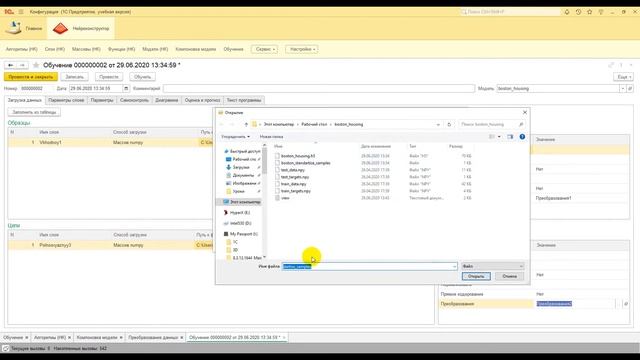Refresh the folder view in the file dialog
Image resolution: width=640 pixels, height=360 pixels.
[449, 124]
